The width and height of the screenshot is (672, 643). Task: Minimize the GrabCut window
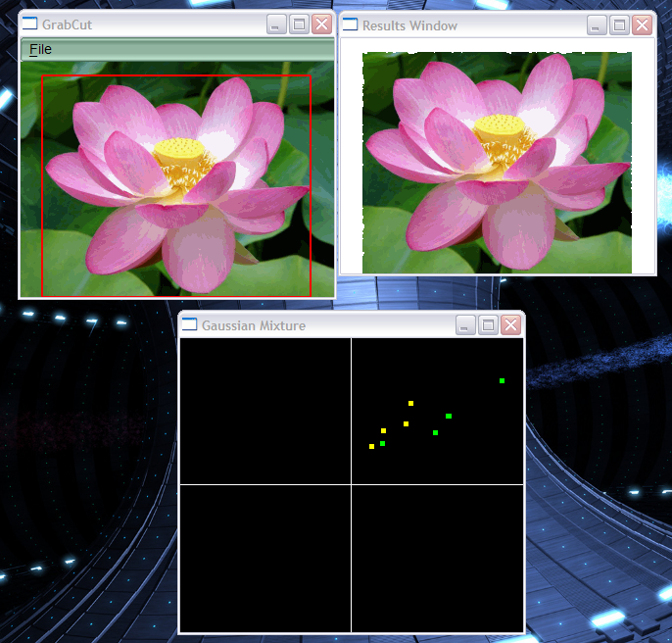(276, 25)
